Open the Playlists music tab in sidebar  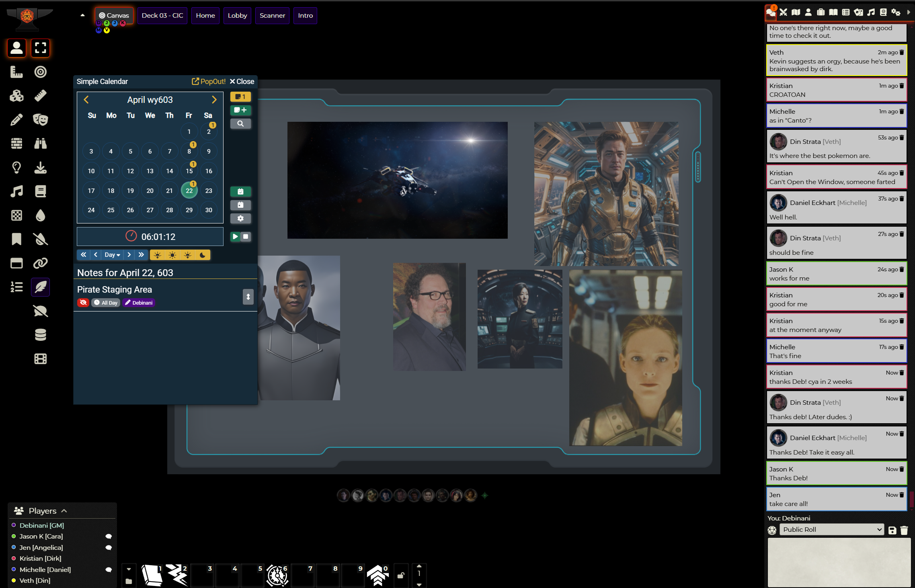point(871,12)
